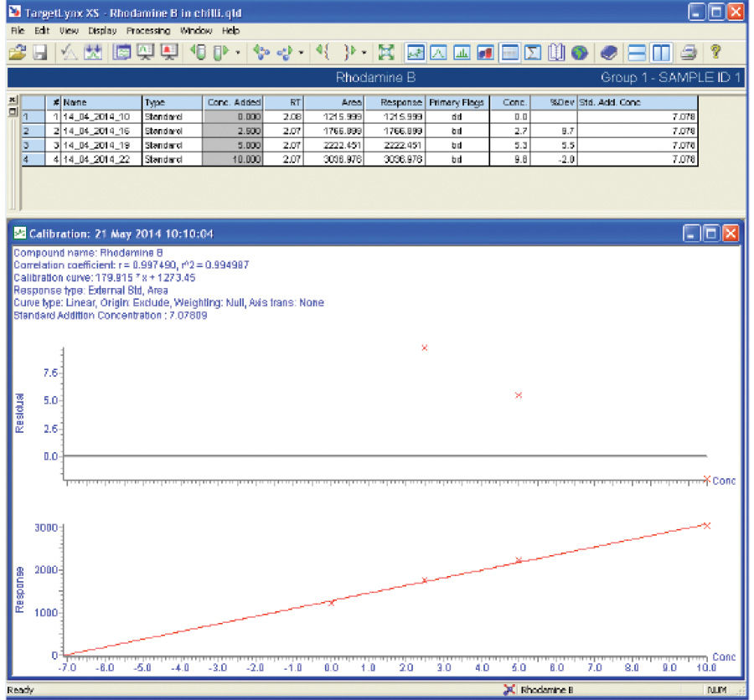Viewport: 754px width, 700px height.
Task: Toggle the chromatogram peak view icon
Action: (438, 52)
